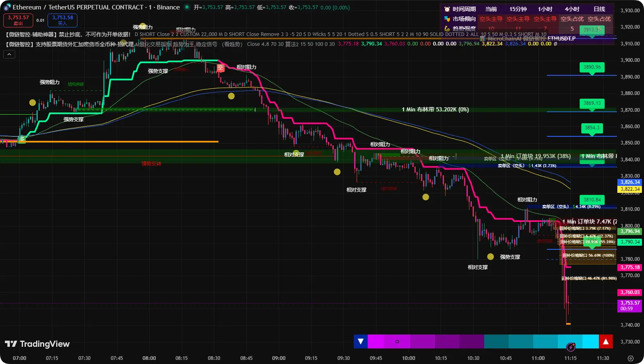
Task: Click the 1 Min 布林带 53.202K (0%) label
Action: pyautogui.click(x=435, y=110)
